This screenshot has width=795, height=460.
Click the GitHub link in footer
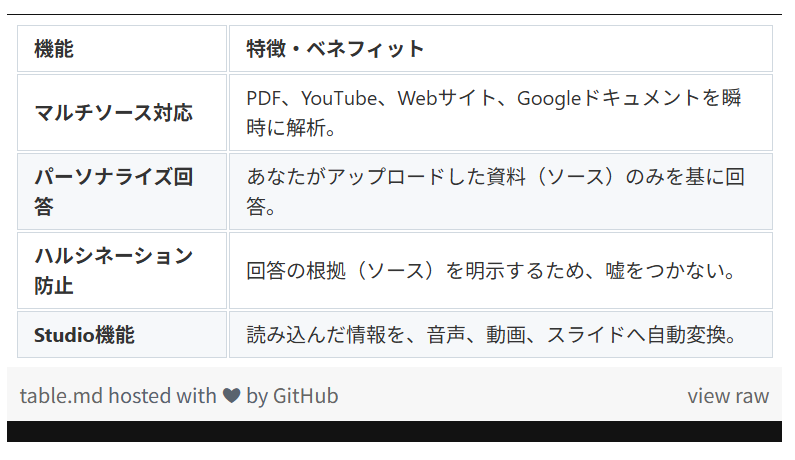tap(305, 396)
